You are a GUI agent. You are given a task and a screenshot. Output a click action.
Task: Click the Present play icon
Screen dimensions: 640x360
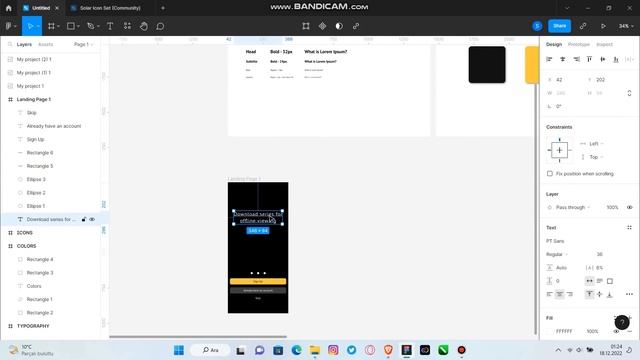point(603,26)
